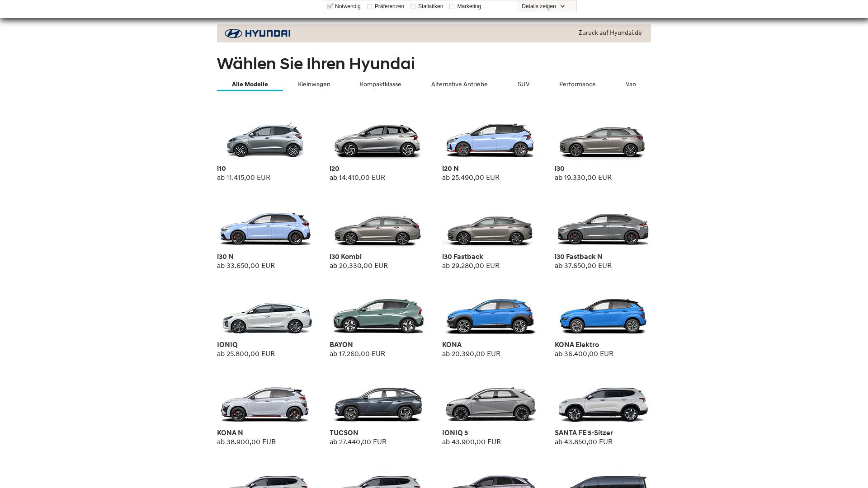Choose the i30 Fastback N image
The image size is (868, 488).
point(603,229)
